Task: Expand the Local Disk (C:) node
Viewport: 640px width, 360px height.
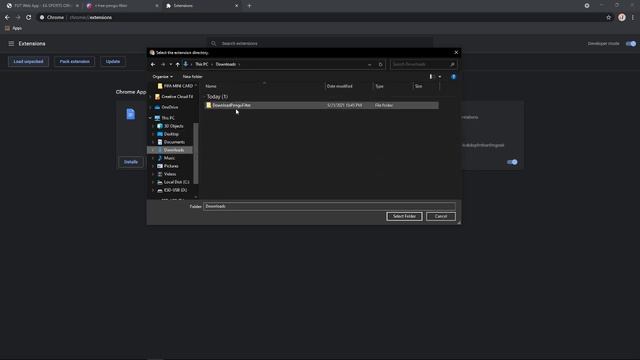Action: [153, 182]
